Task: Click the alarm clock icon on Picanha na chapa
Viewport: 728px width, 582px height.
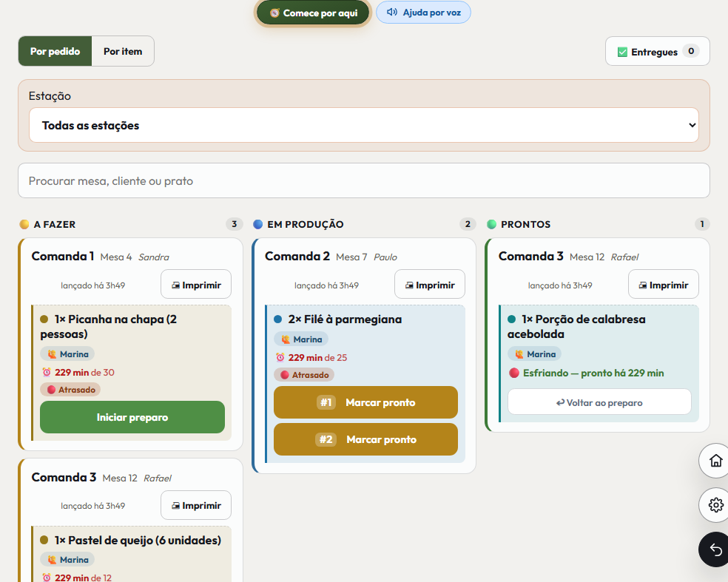Action: click(x=47, y=372)
